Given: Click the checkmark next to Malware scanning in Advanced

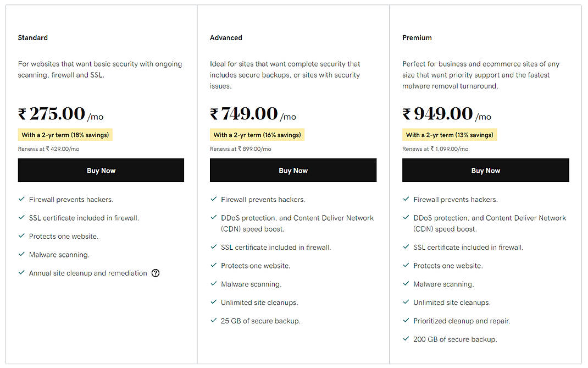Looking at the screenshot, I should [x=214, y=284].
